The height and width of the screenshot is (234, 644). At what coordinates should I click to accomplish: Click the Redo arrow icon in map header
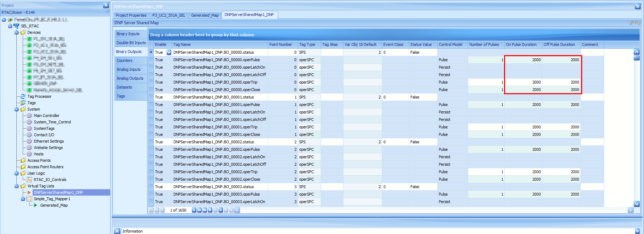pyautogui.click(x=638, y=23)
